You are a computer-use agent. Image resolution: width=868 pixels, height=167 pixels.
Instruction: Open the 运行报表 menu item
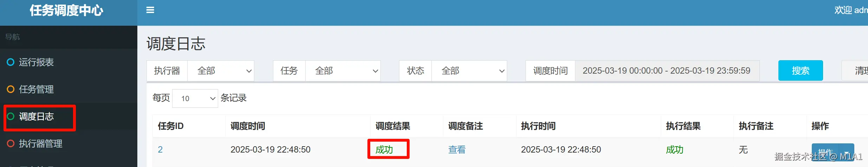[36, 62]
